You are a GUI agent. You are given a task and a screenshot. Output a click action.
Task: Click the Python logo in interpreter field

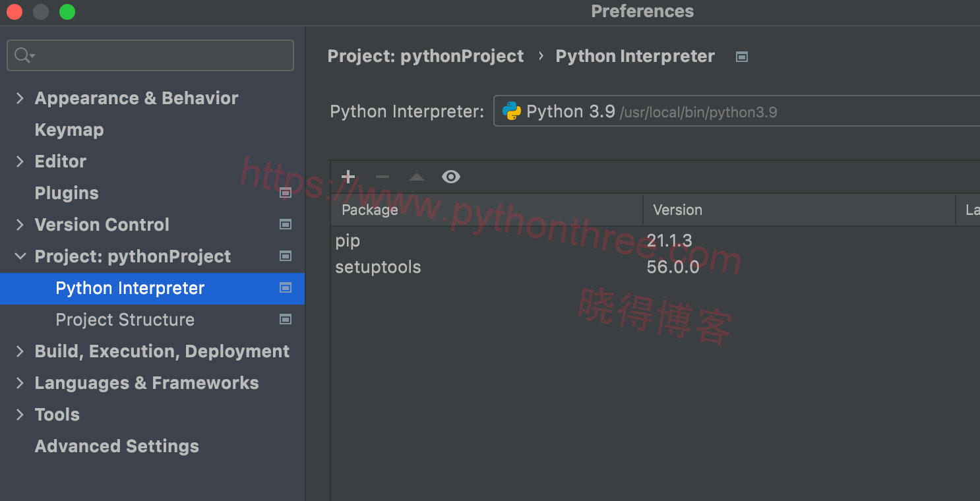point(512,111)
